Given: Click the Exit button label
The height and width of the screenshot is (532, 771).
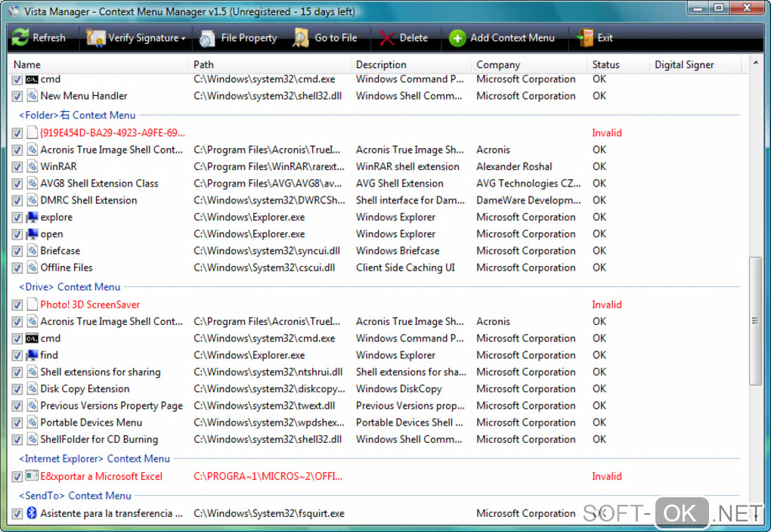Looking at the screenshot, I should click(605, 38).
